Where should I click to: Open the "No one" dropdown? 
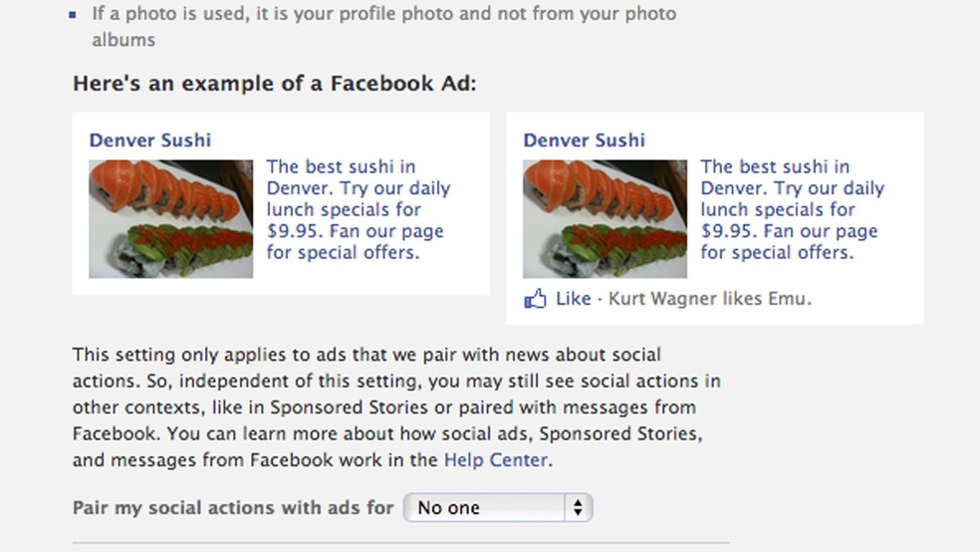coord(497,508)
